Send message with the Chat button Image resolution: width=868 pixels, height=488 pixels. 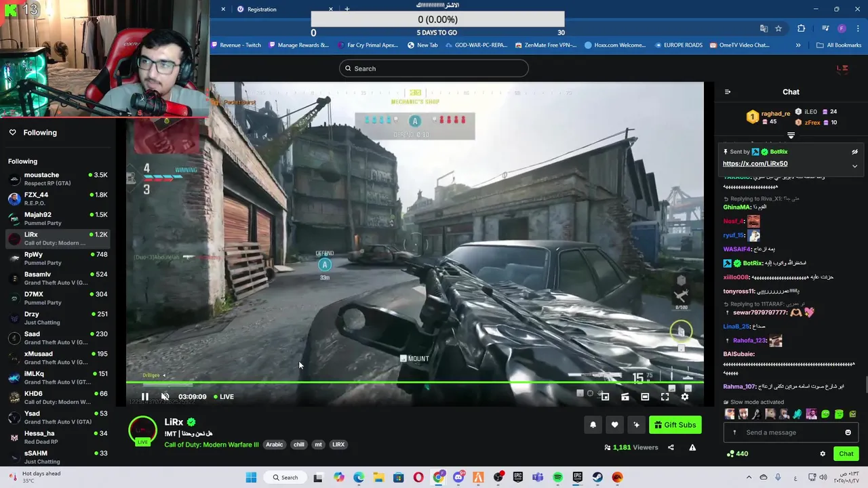pyautogui.click(x=846, y=453)
